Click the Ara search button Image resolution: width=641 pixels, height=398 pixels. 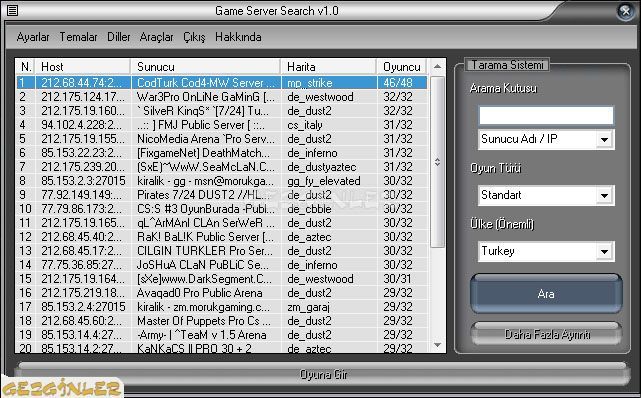pyautogui.click(x=546, y=294)
